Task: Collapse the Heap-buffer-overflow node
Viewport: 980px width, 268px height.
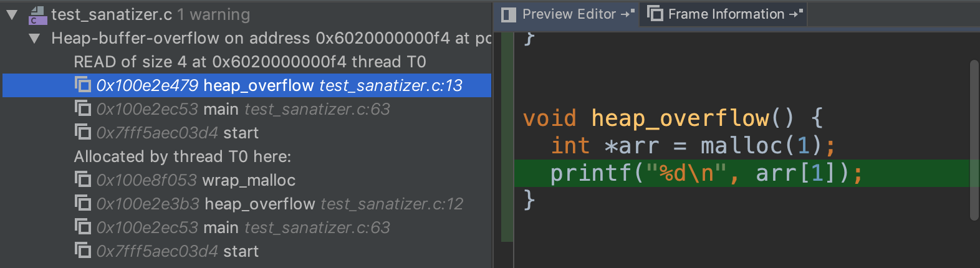Action: [35, 39]
